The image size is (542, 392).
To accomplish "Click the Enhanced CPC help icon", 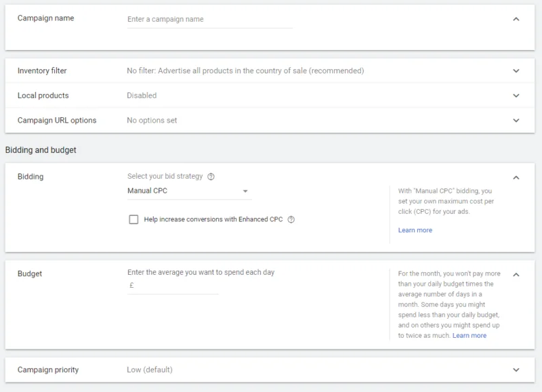I will point(291,219).
